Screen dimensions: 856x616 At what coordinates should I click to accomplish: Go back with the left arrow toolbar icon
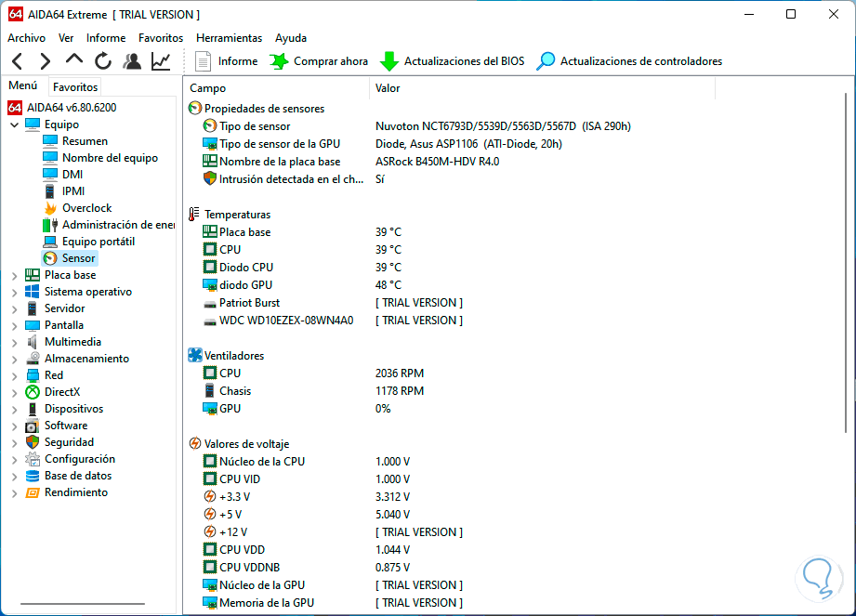tap(18, 61)
